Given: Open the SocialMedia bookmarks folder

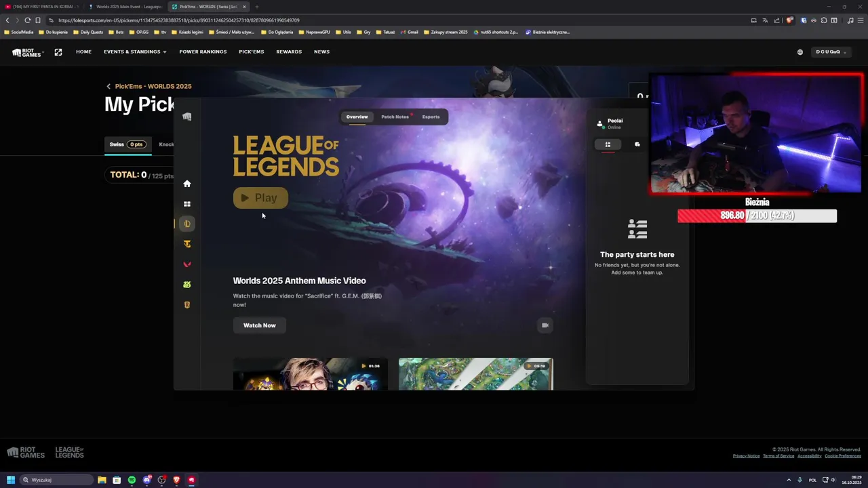Looking at the screenshot, I should coord(19,32).
